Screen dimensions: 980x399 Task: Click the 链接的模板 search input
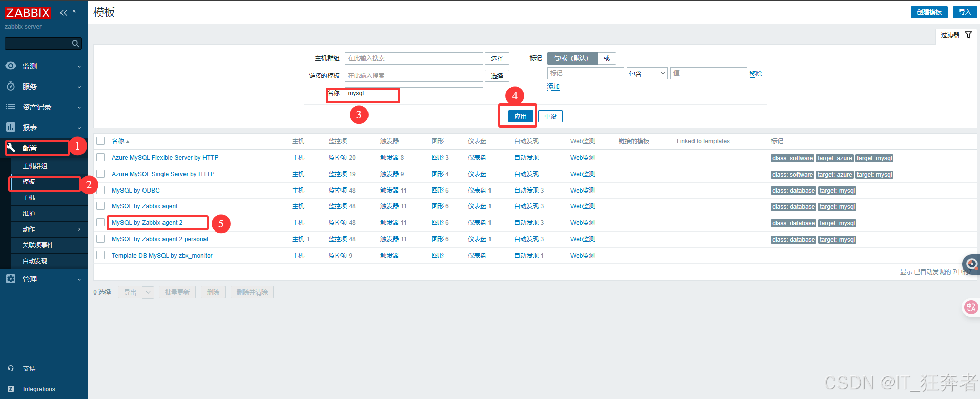coord(414,76)
